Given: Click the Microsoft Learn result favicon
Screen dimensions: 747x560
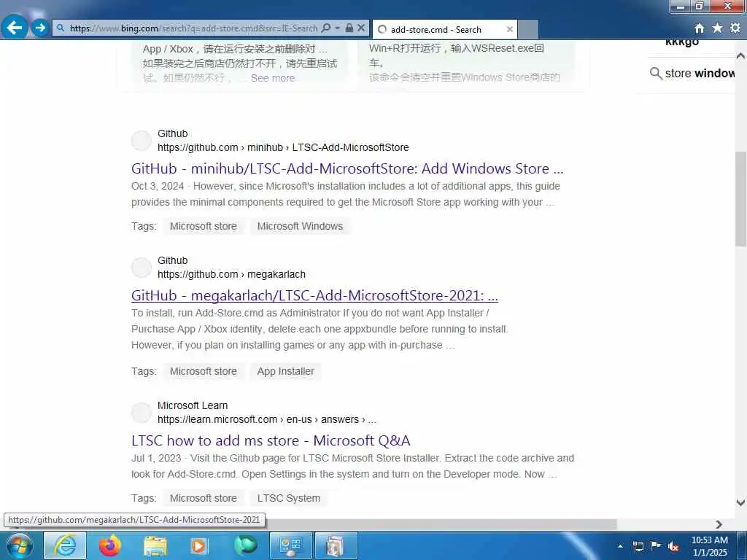Looking at the screenshot, I should coord(142,413).
